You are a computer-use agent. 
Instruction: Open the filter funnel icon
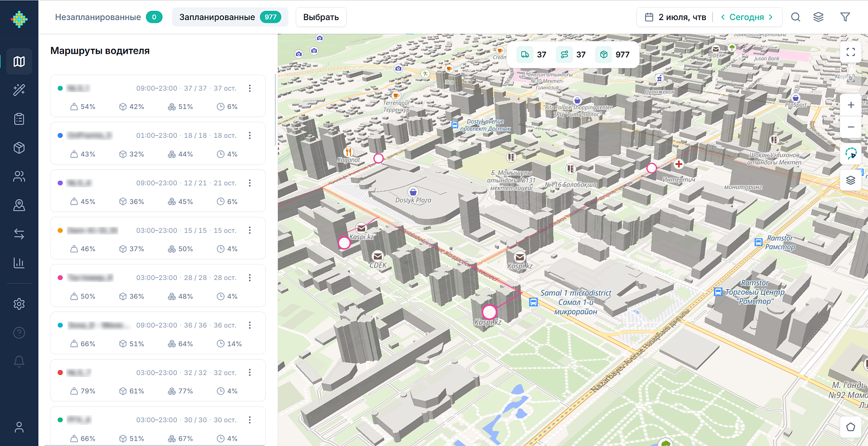pos(845,17)
